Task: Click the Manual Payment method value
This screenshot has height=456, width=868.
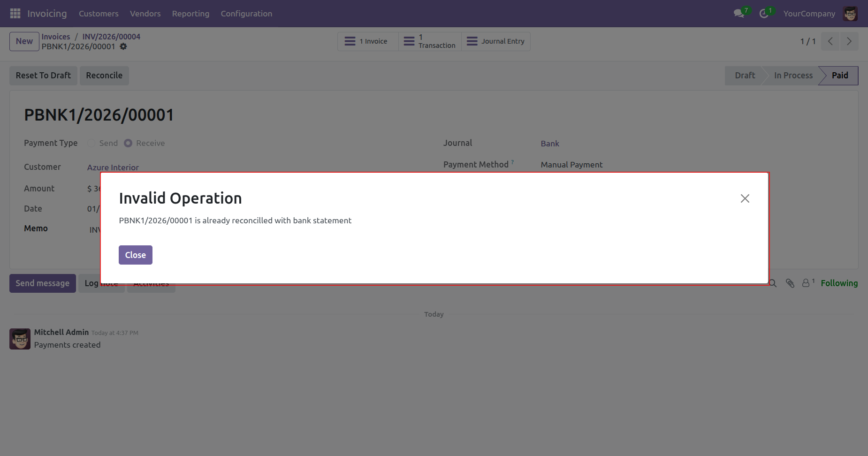Action: (x=571, y=165)
